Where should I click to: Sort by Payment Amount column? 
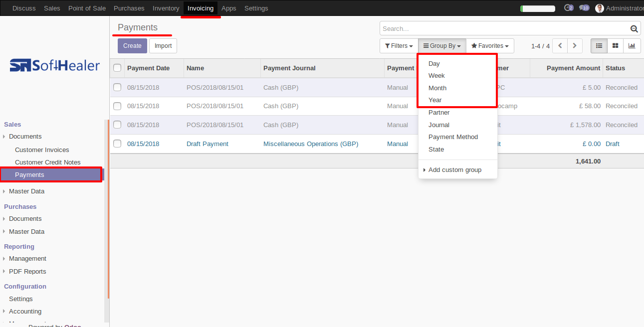[573, 68]
